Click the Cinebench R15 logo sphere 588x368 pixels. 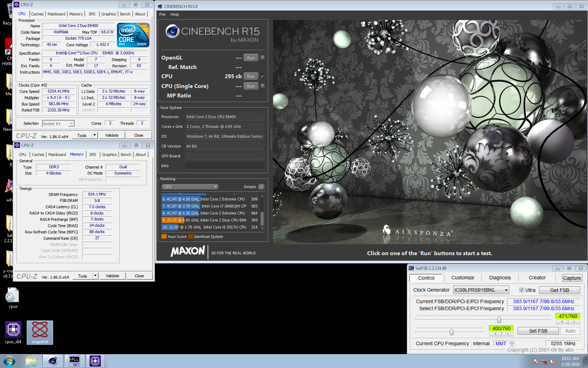173,31
